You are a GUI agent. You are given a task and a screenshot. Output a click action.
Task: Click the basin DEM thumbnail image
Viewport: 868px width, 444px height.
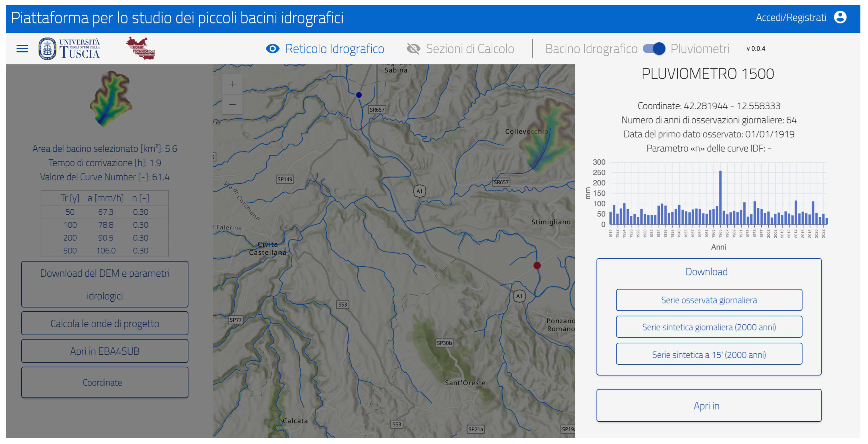click(x=111, y=98)
